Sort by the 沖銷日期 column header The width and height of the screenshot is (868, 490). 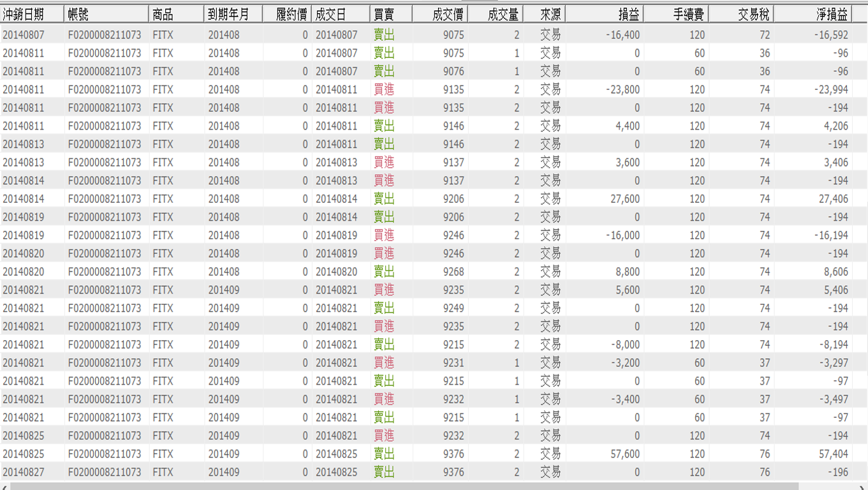32,14
